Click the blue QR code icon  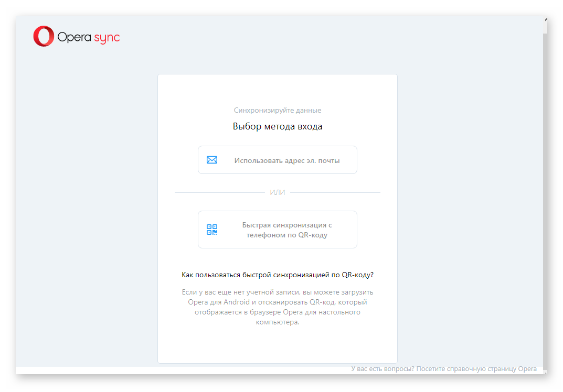212,230
